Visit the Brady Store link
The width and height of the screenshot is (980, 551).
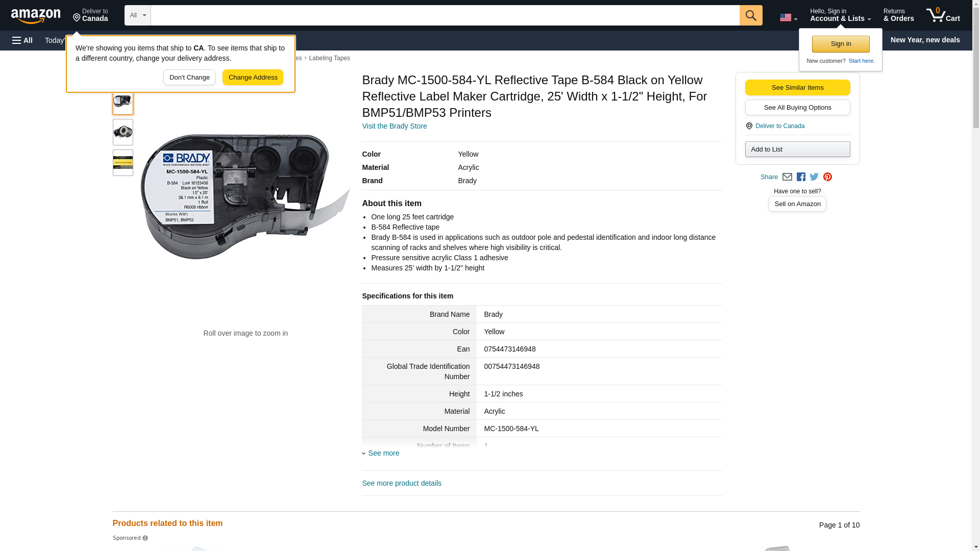point(394,126)
